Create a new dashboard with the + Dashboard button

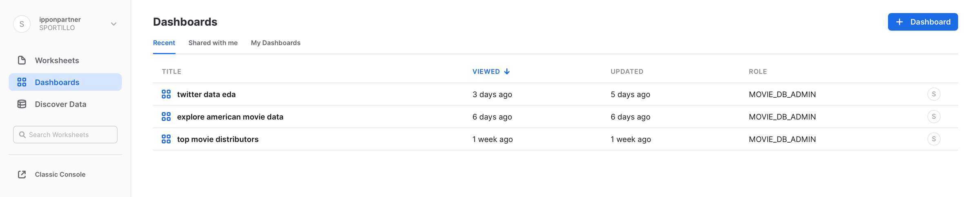pos(922,22)
